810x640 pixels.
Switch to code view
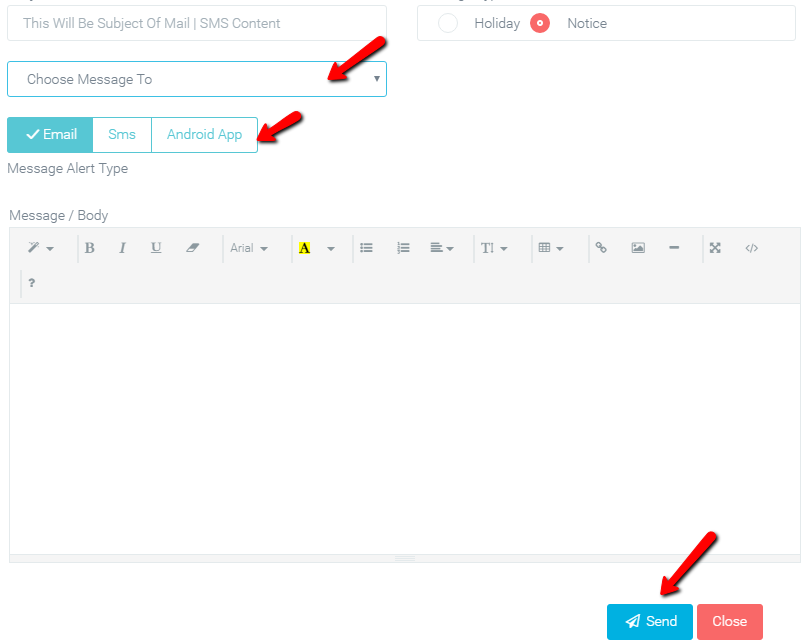click(752, 248)
